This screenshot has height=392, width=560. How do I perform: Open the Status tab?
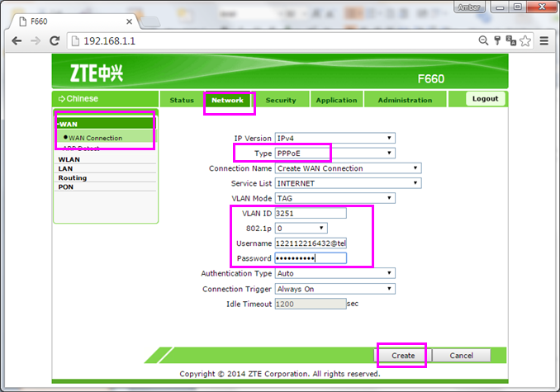click(182, 100)
